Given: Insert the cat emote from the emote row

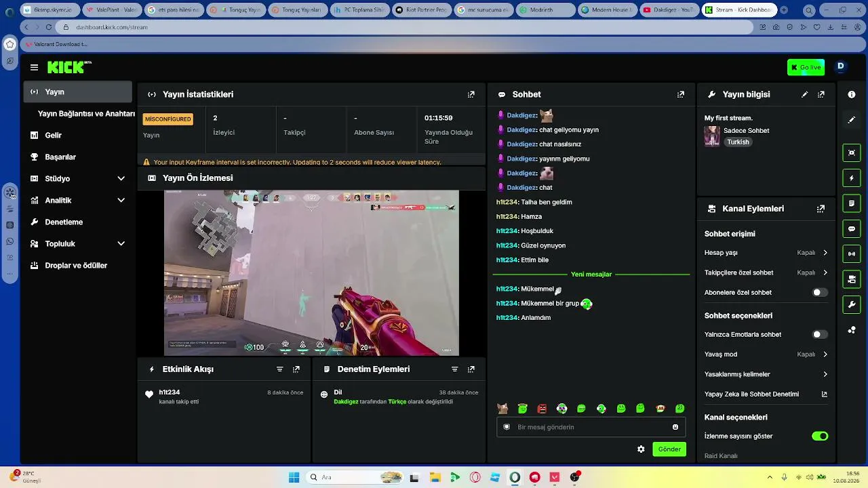Looking at the screenshot, I should pyautogui.click(x=502, y=409).
